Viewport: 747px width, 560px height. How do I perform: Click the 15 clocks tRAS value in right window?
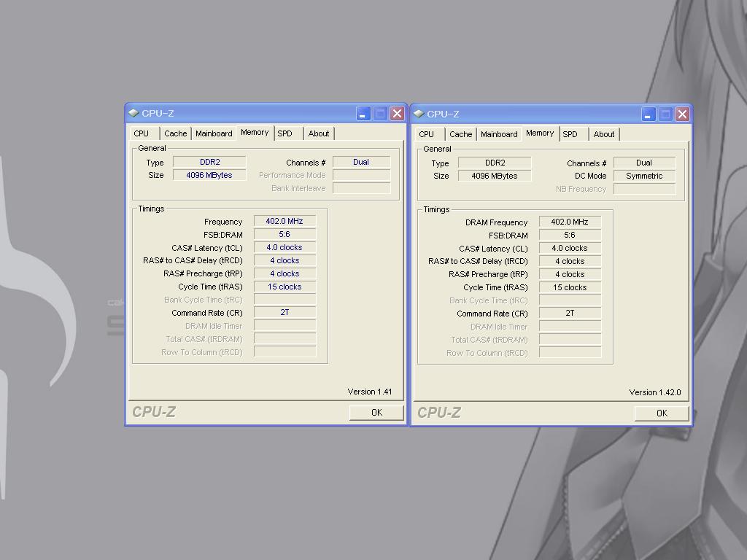pos(570,287)
